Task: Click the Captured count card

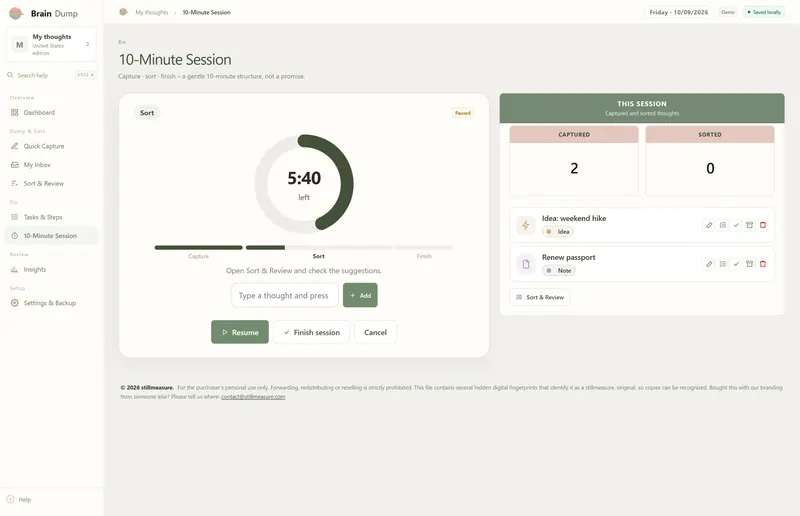Action: 574,161
